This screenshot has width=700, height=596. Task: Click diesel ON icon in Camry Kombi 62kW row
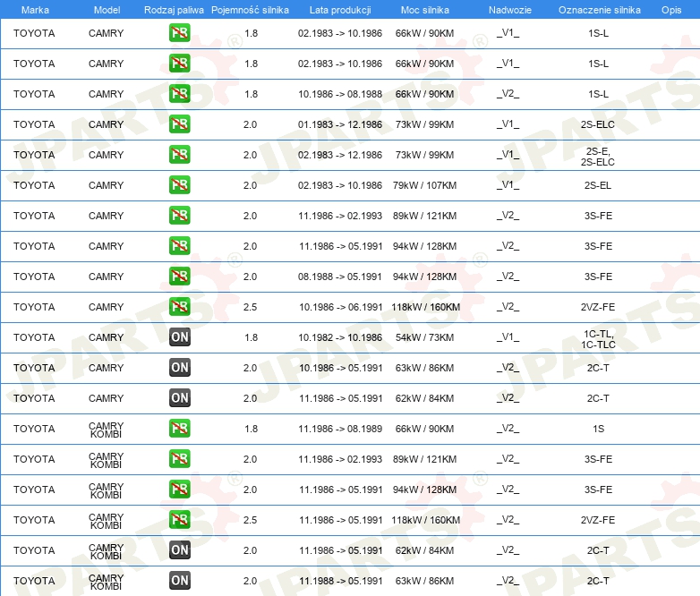tap(179, 550)
